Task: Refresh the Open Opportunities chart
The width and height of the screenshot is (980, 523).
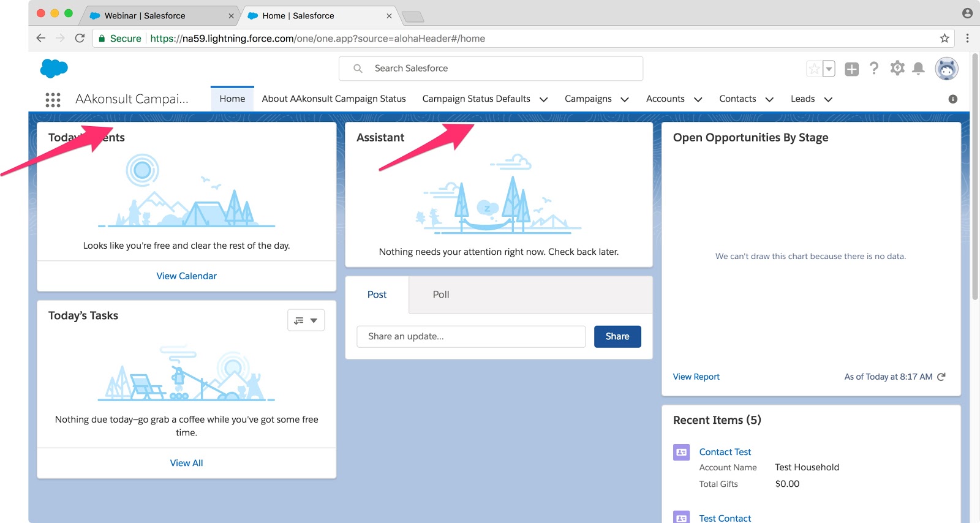Action: point(941,377)
